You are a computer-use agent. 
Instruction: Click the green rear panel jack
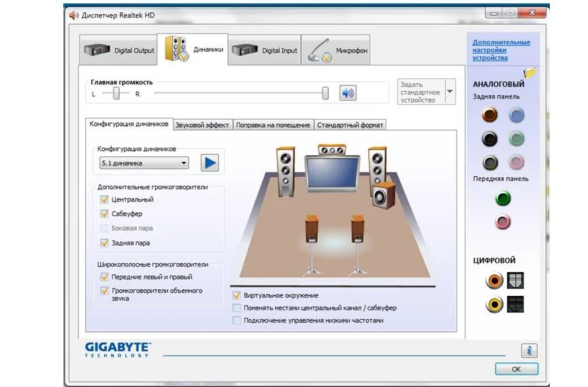[517, 139]
